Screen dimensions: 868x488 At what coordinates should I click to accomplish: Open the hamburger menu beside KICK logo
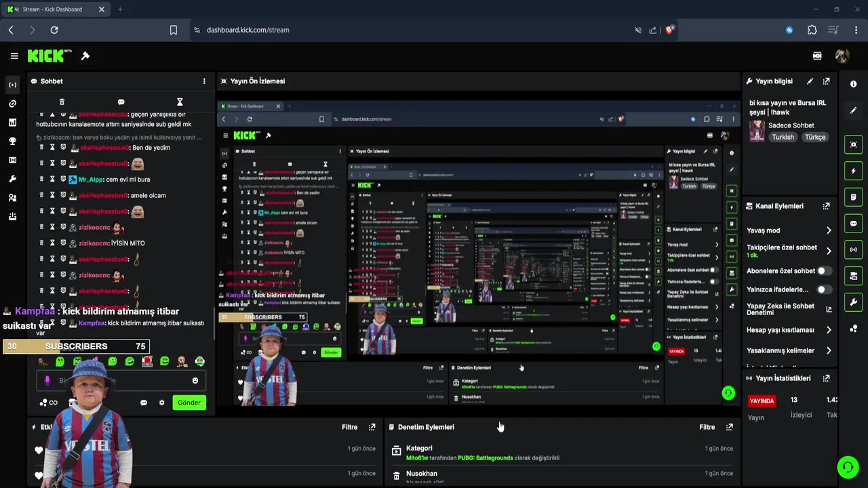[14, 56]
